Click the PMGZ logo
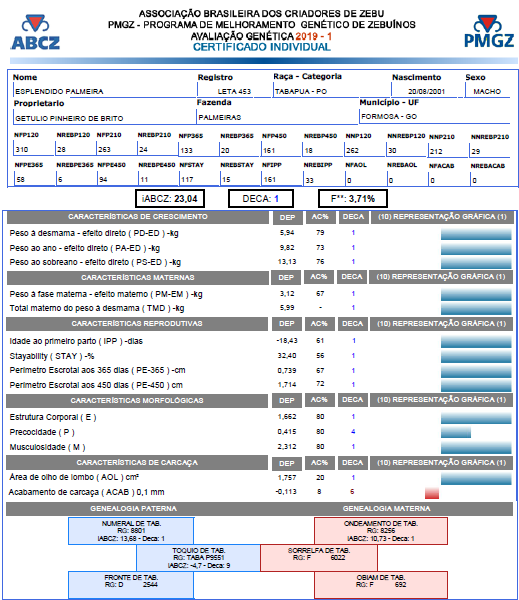 tap(489, 32)
